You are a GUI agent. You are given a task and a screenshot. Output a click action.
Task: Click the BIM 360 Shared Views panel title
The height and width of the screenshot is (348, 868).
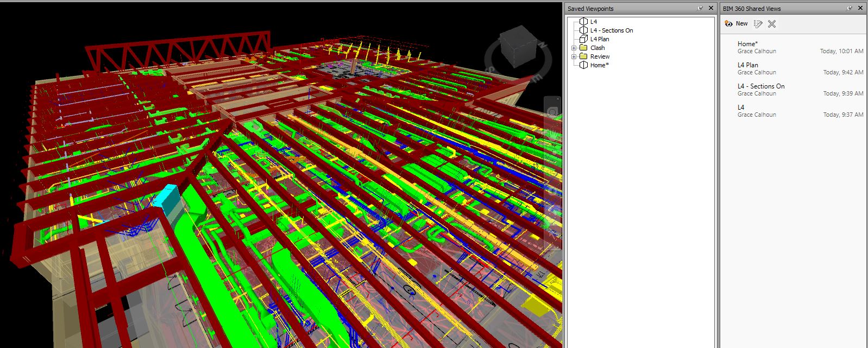[752, 9]
